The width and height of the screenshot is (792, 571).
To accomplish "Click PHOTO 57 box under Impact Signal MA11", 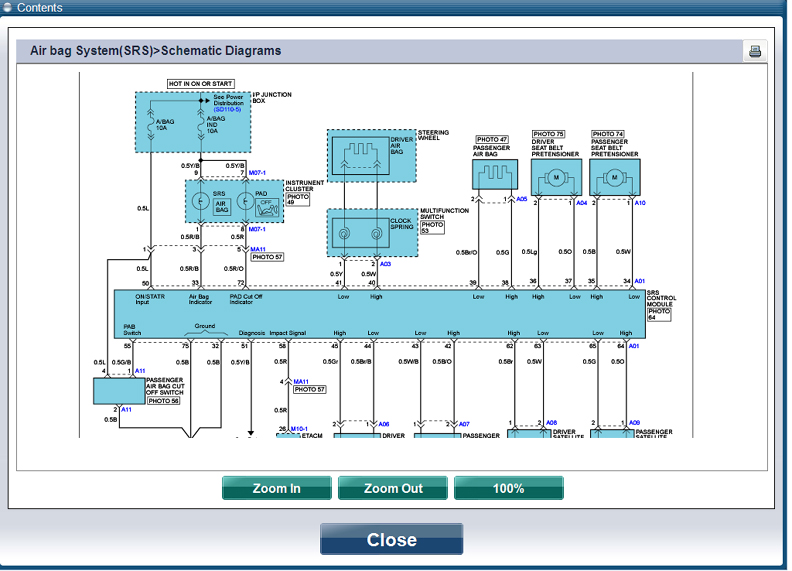I will pos(310,390).
